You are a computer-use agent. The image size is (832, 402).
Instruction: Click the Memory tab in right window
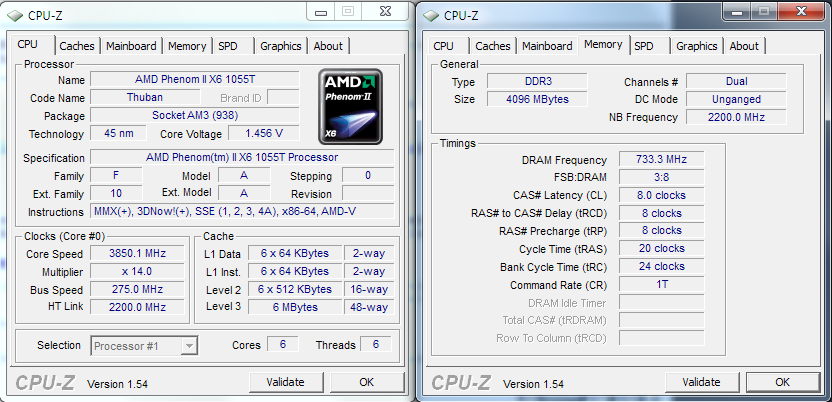pyautogui.click(x=603, y=45)
